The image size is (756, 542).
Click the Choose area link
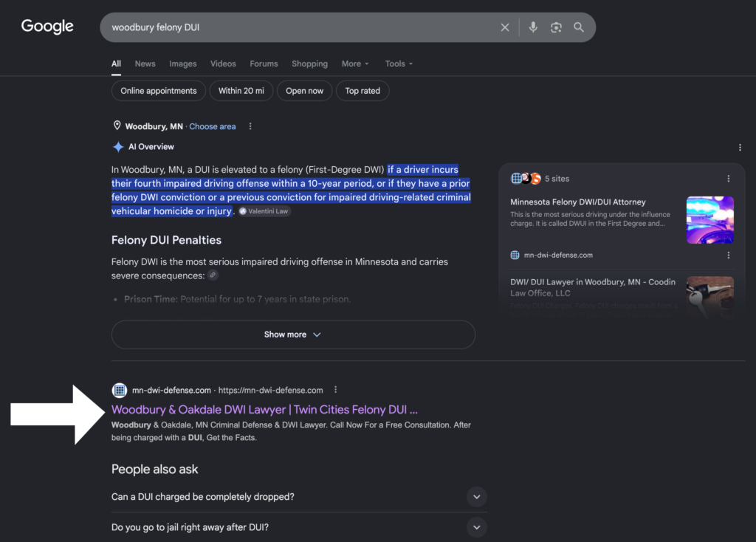coord(213,126)
